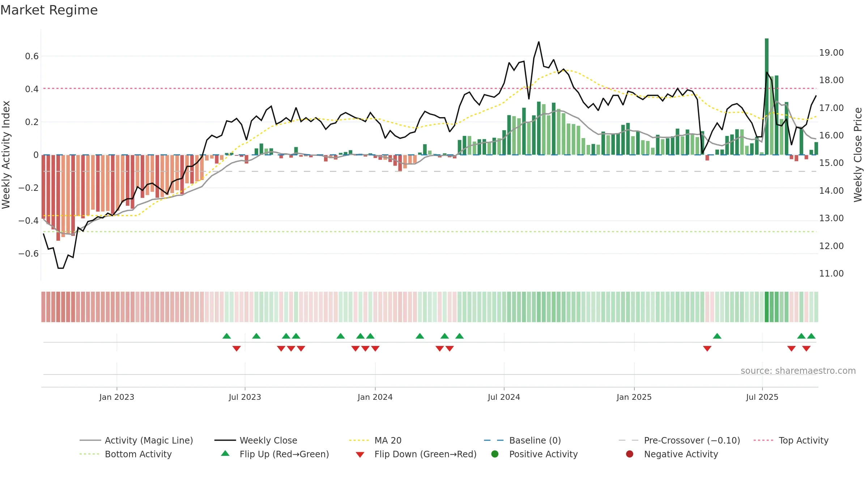Click the Weekly Close legend entry

[x=256, y=440]
